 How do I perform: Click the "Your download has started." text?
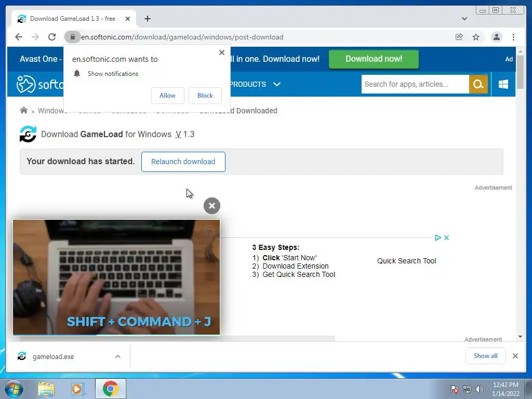(x=81, y=161)
